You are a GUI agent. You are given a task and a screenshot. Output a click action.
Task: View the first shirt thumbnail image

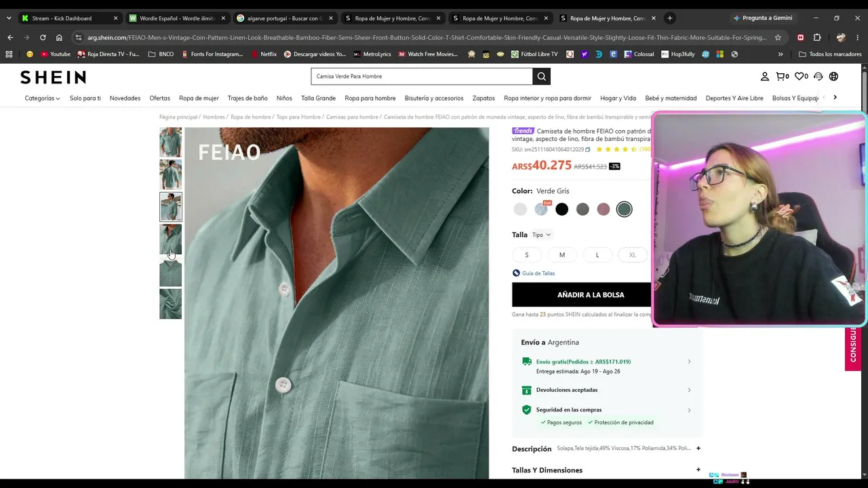(x=170, y=142)
